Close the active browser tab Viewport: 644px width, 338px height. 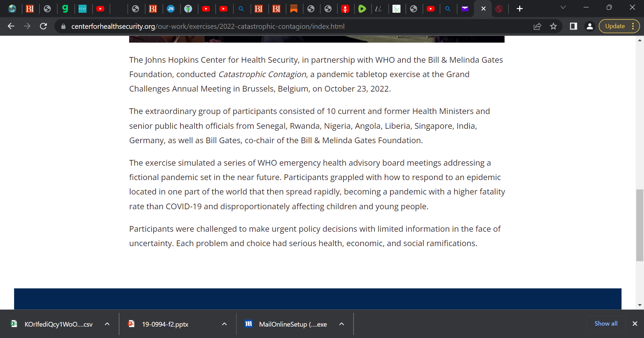click(483, 9)
